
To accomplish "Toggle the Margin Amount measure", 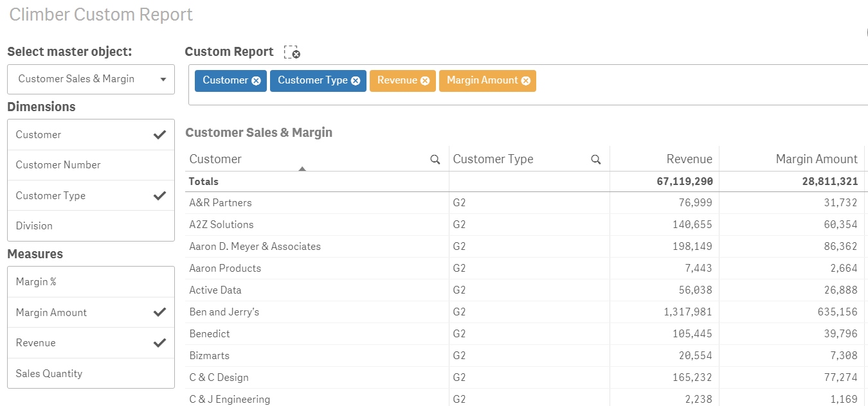I will 91,313.
